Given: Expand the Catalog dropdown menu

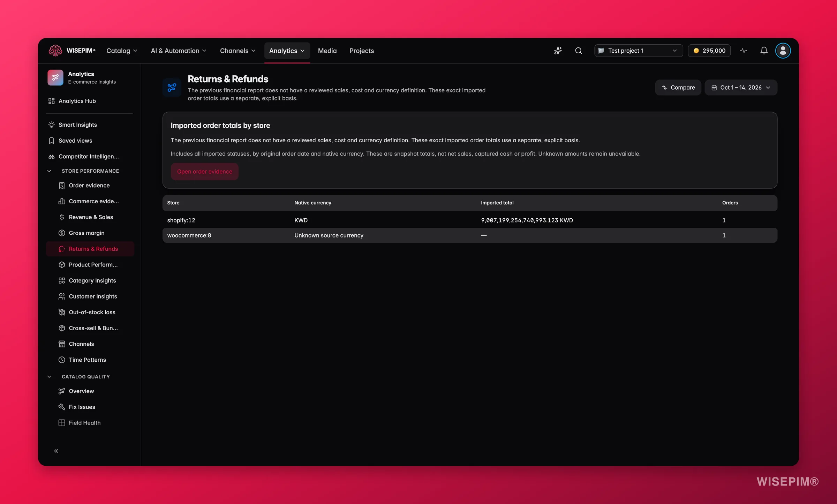Looking at the screenshot, I should [x=122, y=51].
